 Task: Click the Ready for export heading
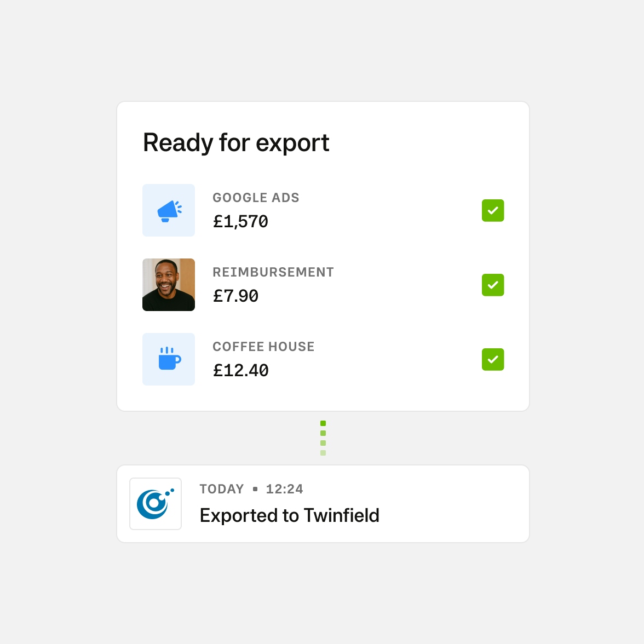[236, 143]
